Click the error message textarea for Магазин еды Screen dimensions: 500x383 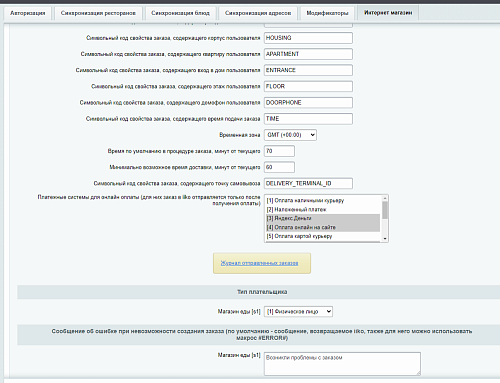click(x=342, y=364)
